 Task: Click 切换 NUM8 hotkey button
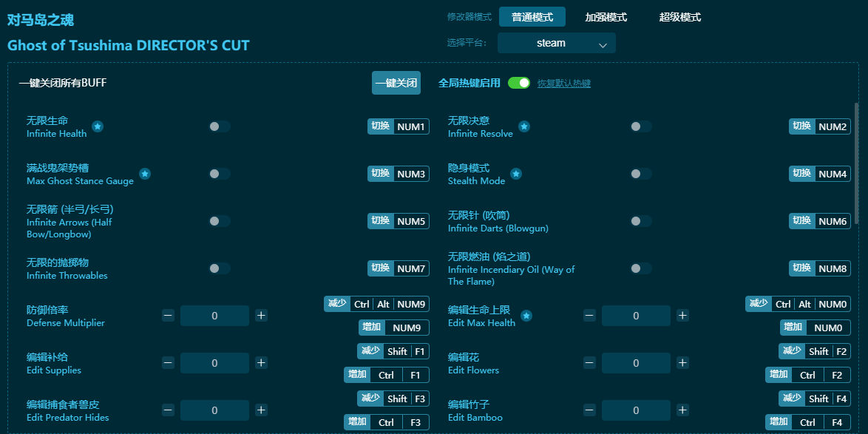[819, 268]
